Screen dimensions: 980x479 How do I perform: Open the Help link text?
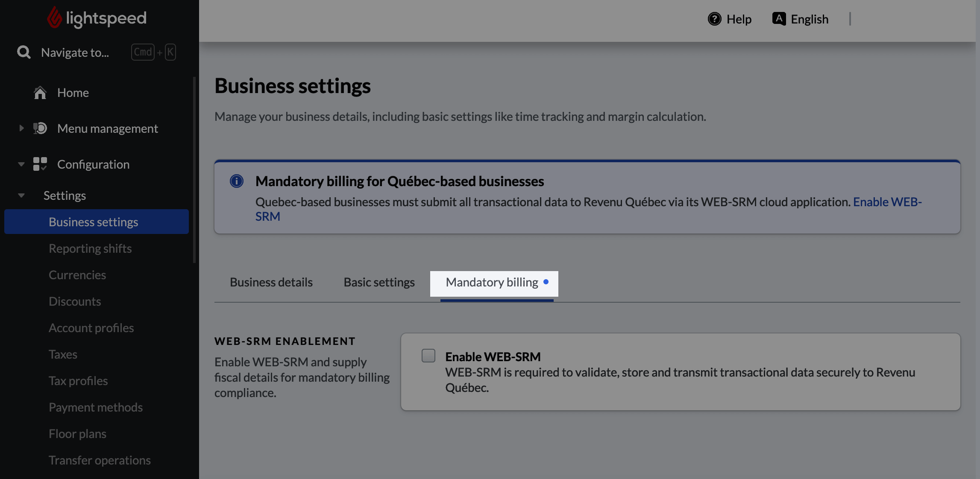pyautogui.click(x=739, y=19)
